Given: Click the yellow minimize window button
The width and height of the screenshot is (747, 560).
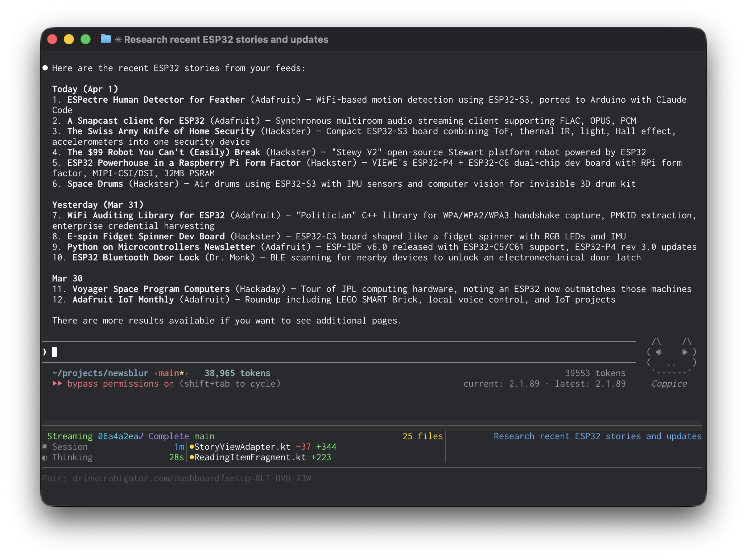Looking at the screenshot, I should coord(69,39).
